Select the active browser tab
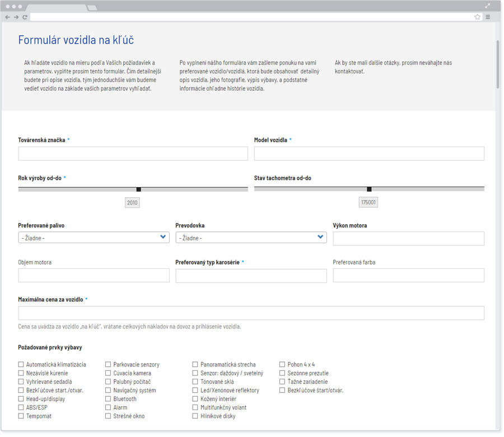Screen dimensions: 504x437 click(x=56, y=7)
